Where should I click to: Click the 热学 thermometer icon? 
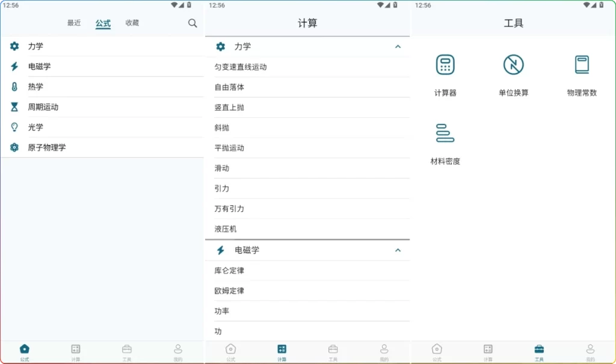pos(13,87)
